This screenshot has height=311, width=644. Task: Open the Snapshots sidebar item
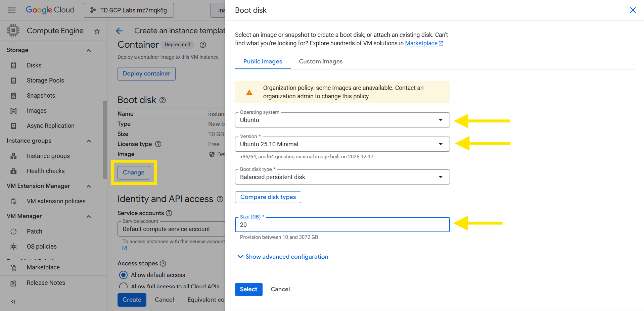point(41,96)
